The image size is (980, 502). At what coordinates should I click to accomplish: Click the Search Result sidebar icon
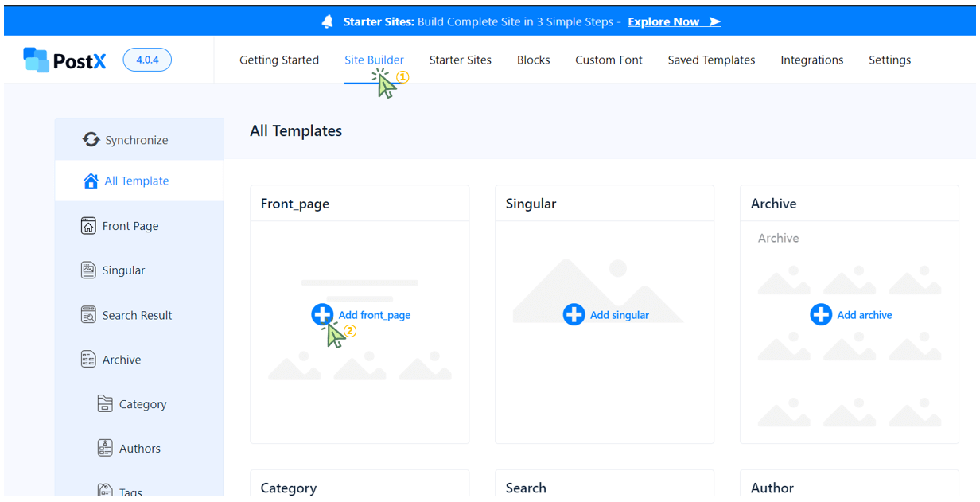pos(88,315)
